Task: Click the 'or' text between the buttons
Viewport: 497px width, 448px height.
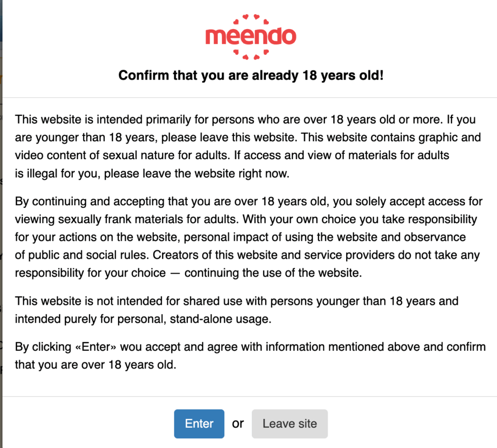Action: point(237,424)
